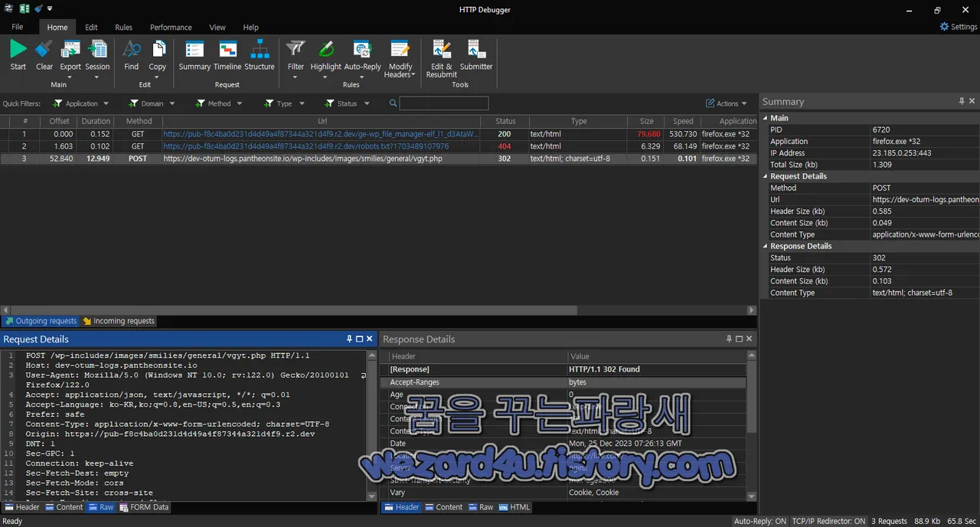Open the Timeline view
This screenshot has width=980, height=527.
(x=227, y=55)
